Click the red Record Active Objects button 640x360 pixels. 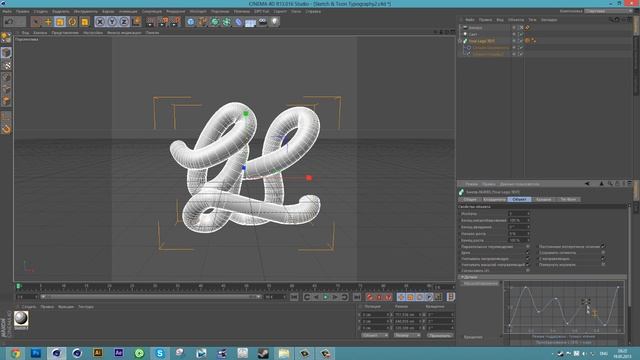point(370,297)
